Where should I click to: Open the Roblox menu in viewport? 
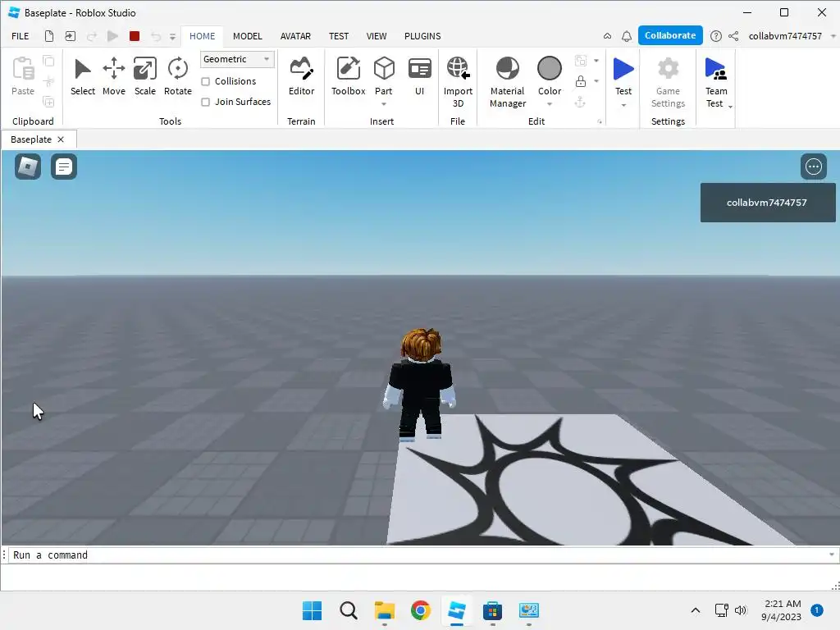click(x=28, y=167)
